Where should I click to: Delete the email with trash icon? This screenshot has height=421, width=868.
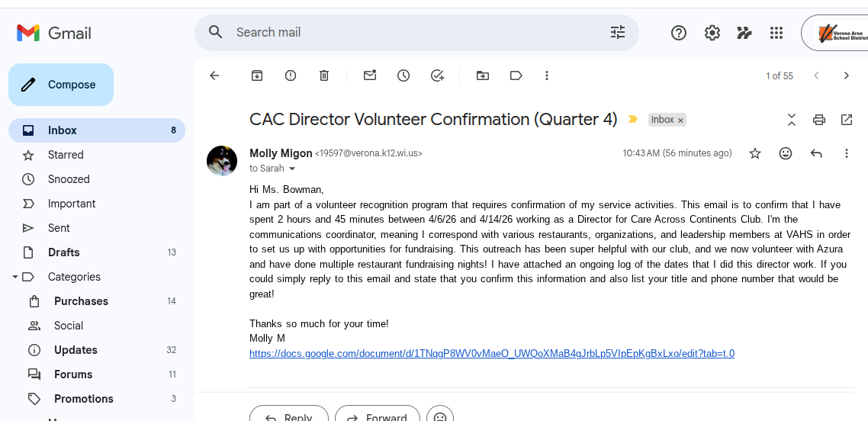324,76
